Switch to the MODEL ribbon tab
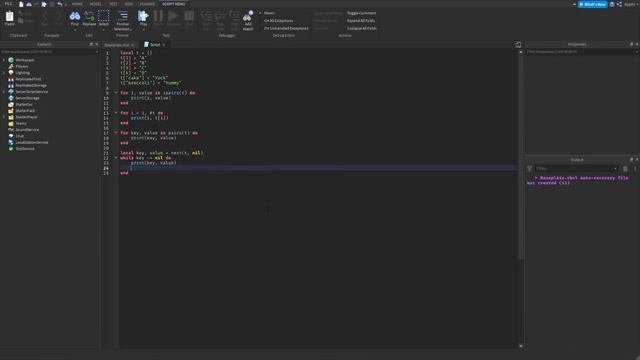The image size is (640, 360). pos(96,4)
